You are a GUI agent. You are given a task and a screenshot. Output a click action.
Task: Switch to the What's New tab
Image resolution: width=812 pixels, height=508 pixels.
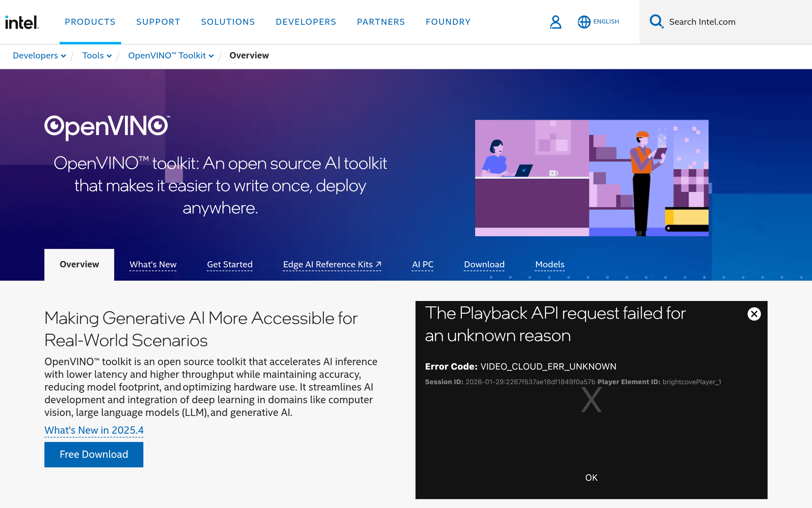pyautogui.click(x=153, y=264)
